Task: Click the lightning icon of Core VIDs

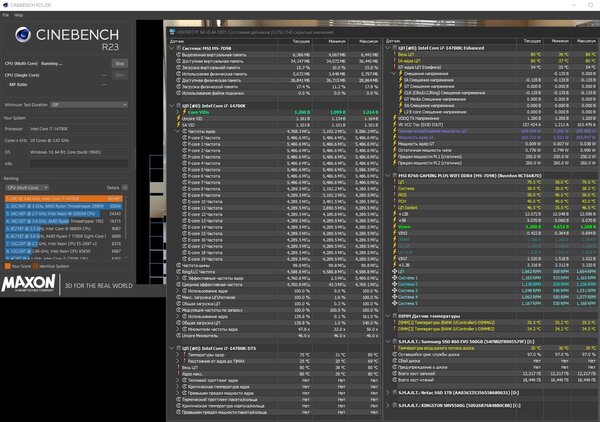Action: (x=184, y=112)
